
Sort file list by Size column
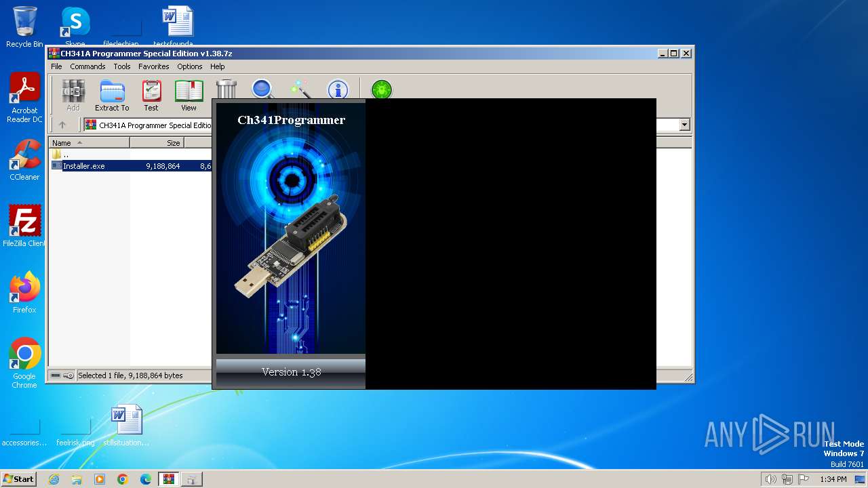[157, 143]
